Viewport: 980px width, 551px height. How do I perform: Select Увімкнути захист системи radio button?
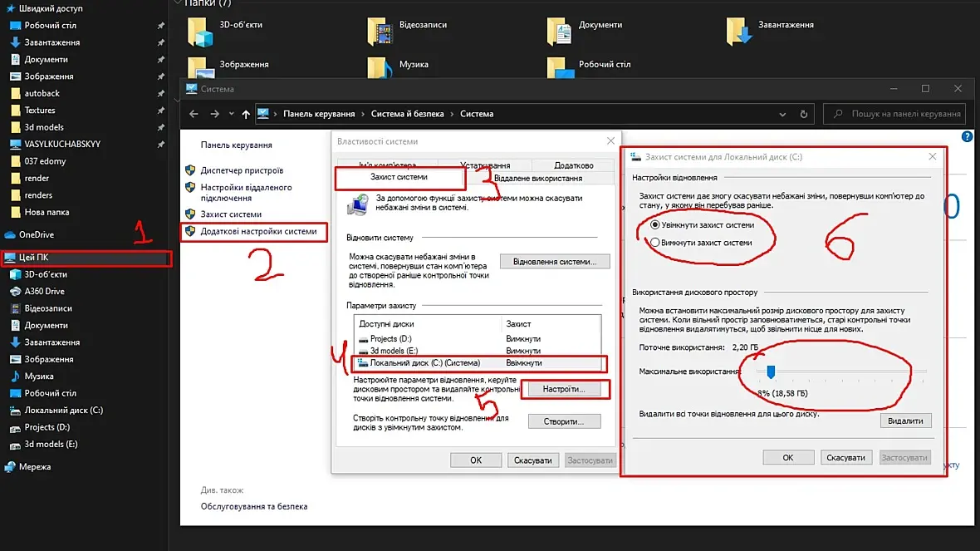click(655, 224)
